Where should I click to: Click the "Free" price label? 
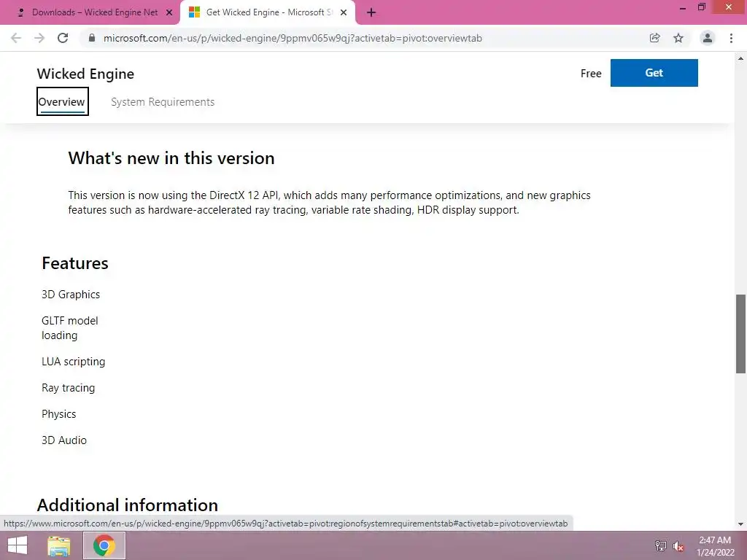point(591,74)
